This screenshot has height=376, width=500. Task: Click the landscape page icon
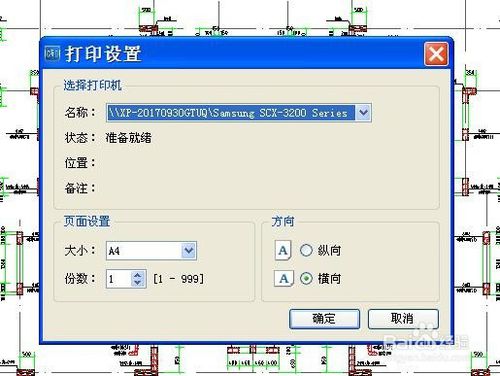click(x=284, y=278)
